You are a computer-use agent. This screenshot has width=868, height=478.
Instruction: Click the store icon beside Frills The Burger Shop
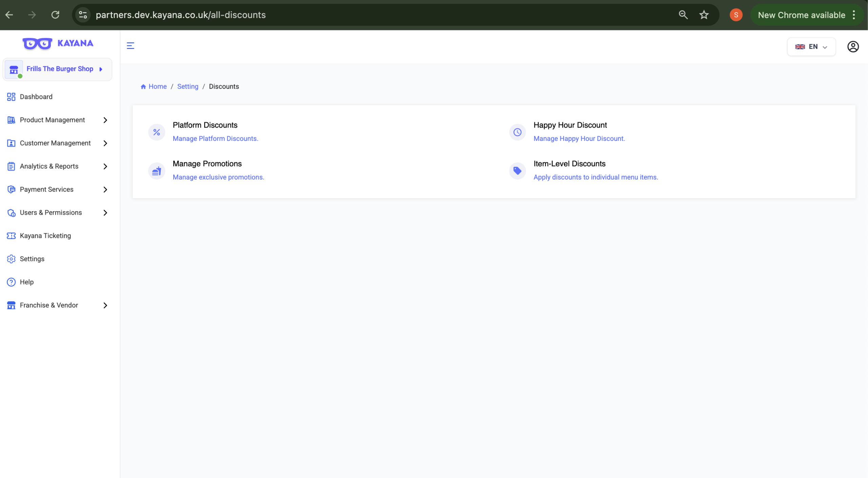14,70
